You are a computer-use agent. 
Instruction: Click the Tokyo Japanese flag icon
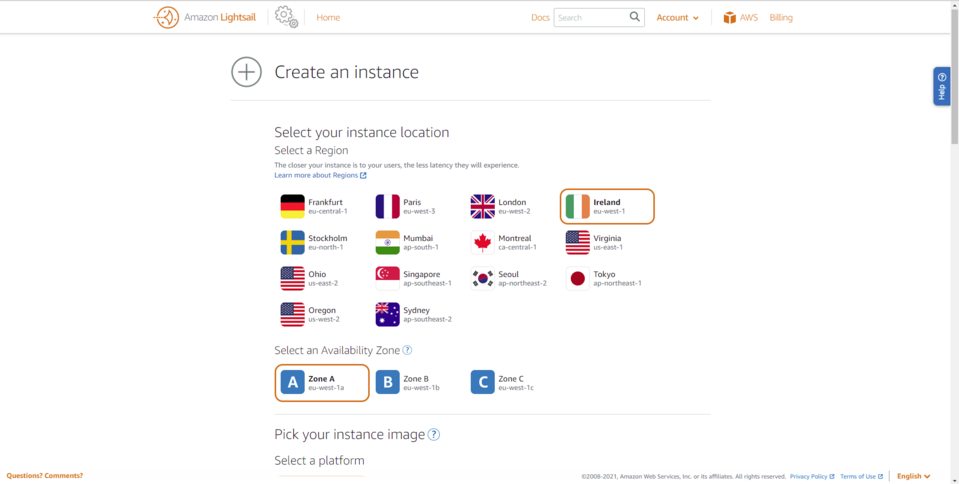tap(577, 279)
